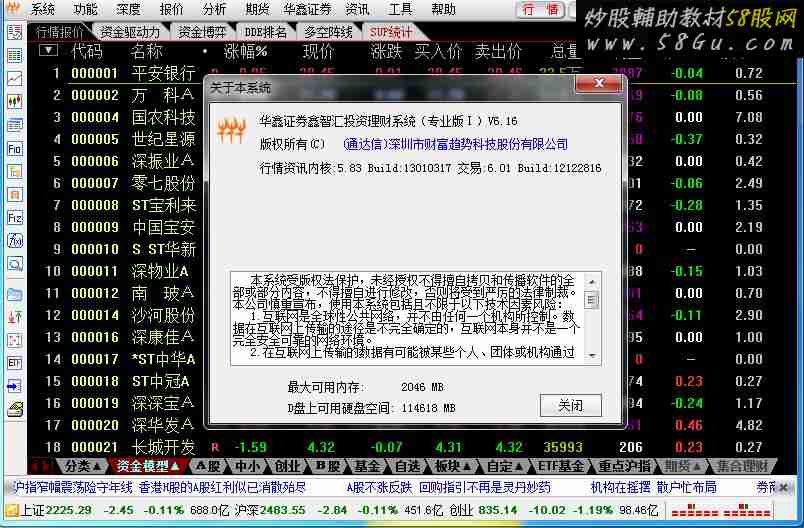Click the license text scrollbar up arrow
The height and width of the screenshot is (528, 804).
[592, 281]
